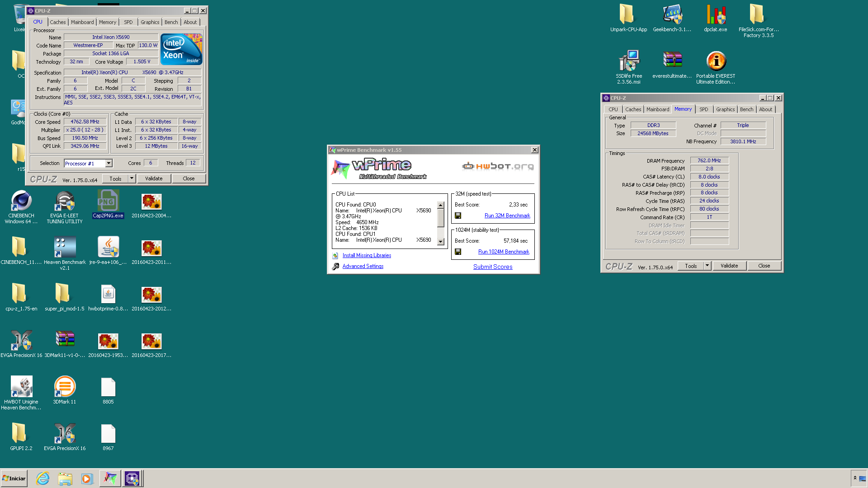The height and width of the screenshot is (488, 868).
Task: Open Internet Explorer from taskbar
Action: tap(43, 479)
